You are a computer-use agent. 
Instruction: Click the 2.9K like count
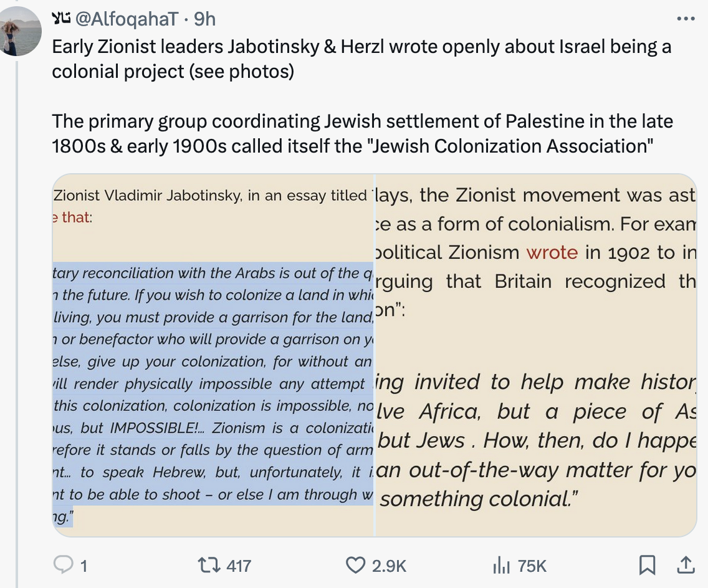[x=389, y=566]
